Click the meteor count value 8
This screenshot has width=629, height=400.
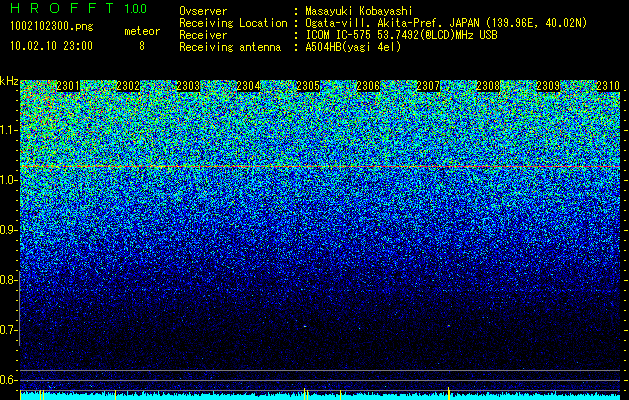coord(142,46)
